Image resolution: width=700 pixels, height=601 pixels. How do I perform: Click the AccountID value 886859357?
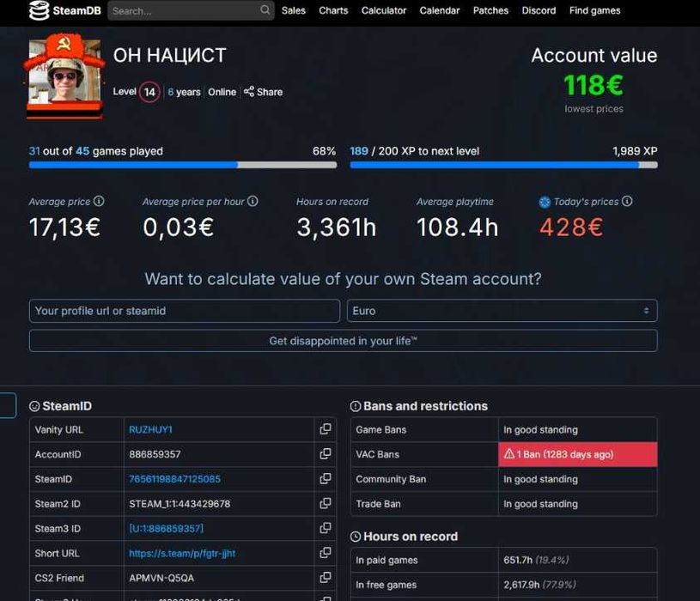pyautogui.click(x=155, y=454)
